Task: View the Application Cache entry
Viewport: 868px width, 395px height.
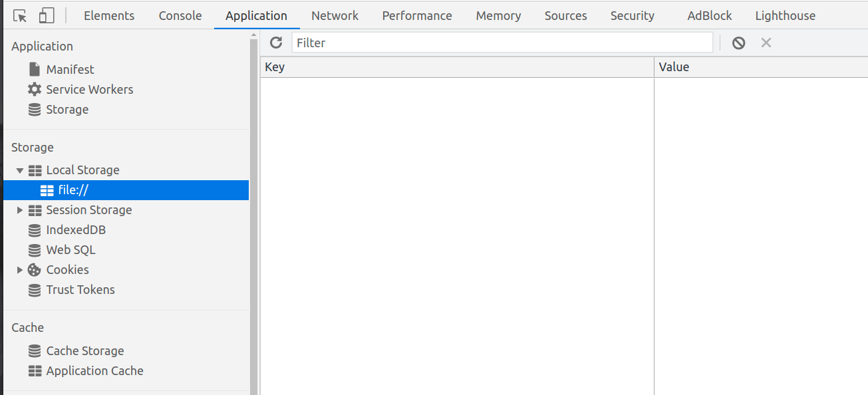Action: tap(94, 370)
